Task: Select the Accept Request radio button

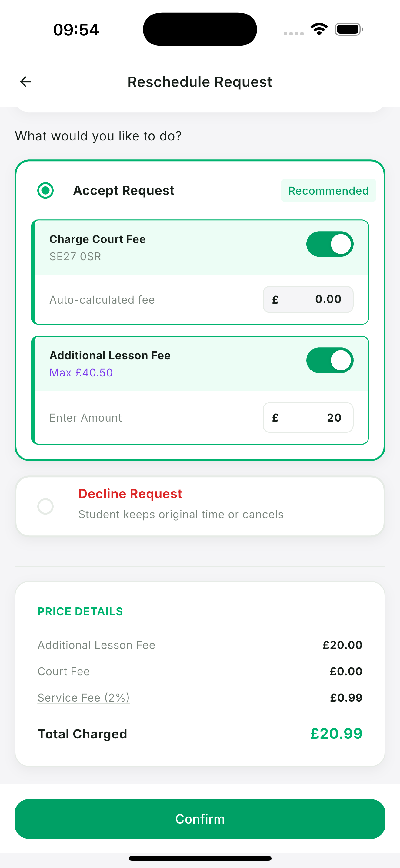Action: (45, 190)
